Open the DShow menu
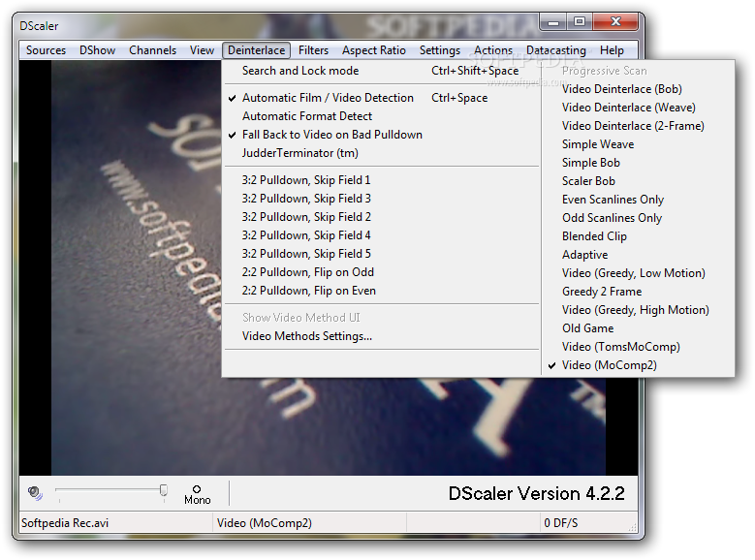Viewport: 755px width, 560px height. click(x=97, y=50)
